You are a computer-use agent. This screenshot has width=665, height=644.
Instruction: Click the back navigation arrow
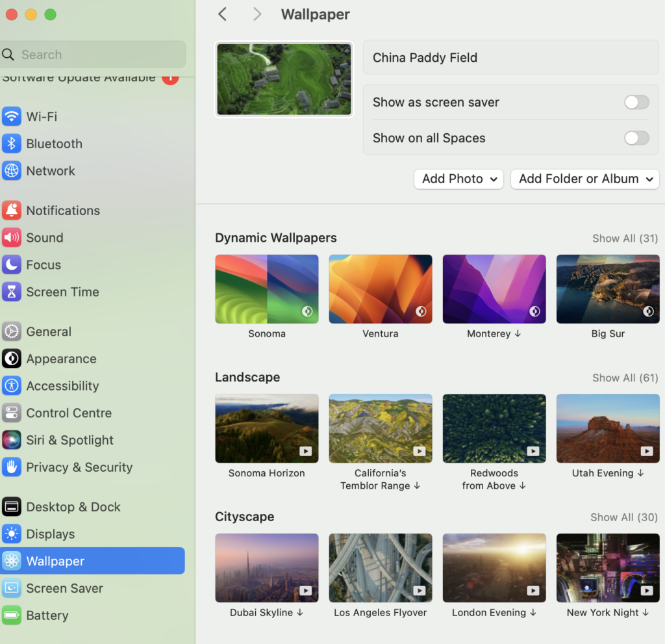(222, 14)
